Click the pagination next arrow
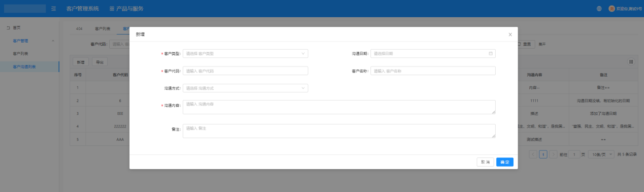The width and height of the screenshot is (644, 192). [x=553, y=154]
